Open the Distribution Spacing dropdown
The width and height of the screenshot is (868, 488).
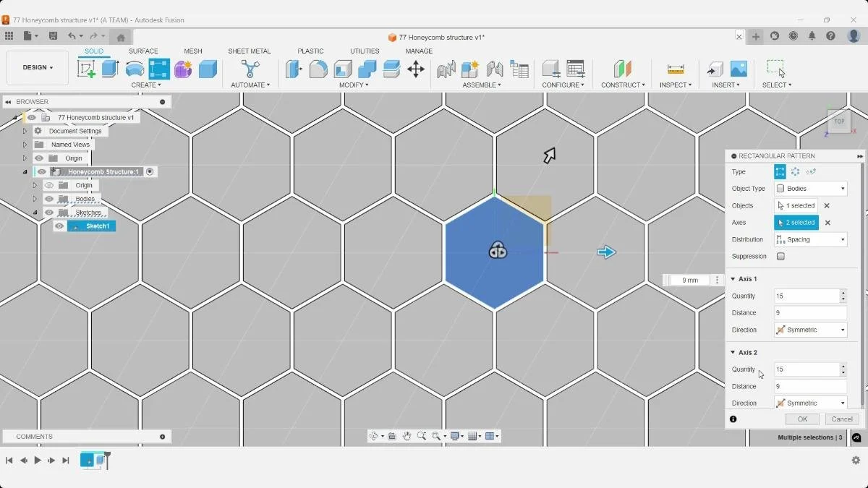click(810, 239)
